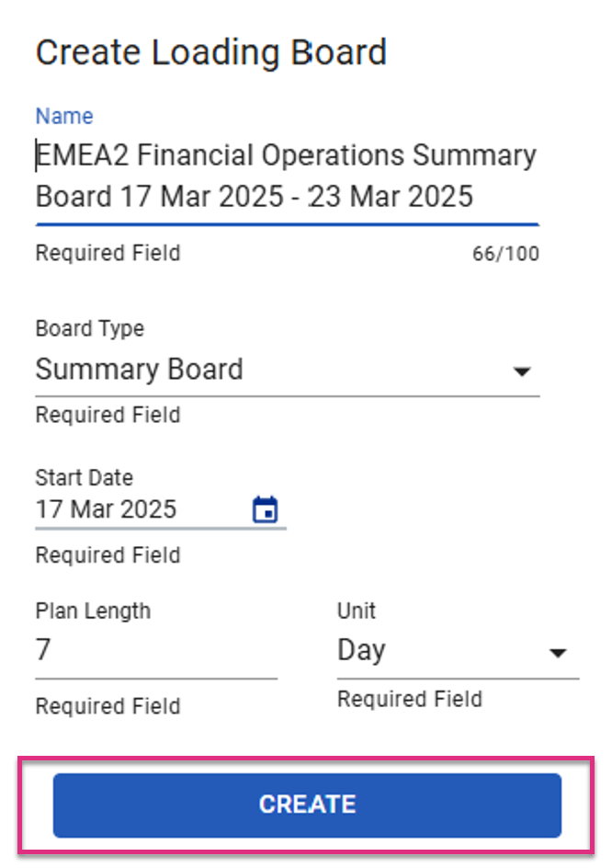Click the Day value in Unit selector
The image size is (612, 868).
pos(361,650)
